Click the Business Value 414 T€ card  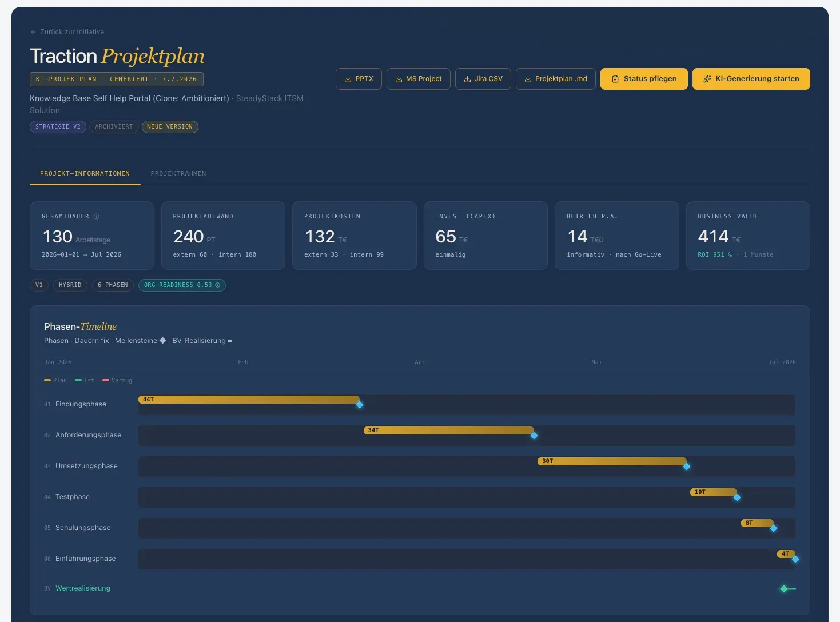(748, 236)
